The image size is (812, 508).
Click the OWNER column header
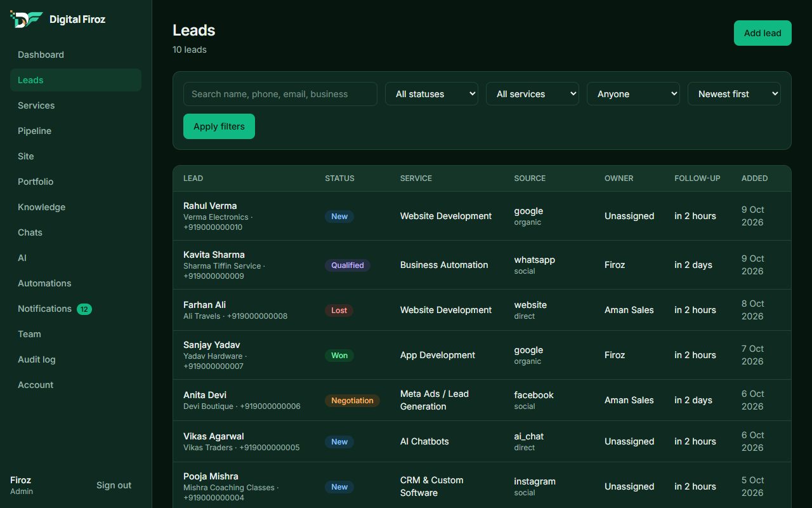pyautogui.click(x=619, y=178)
